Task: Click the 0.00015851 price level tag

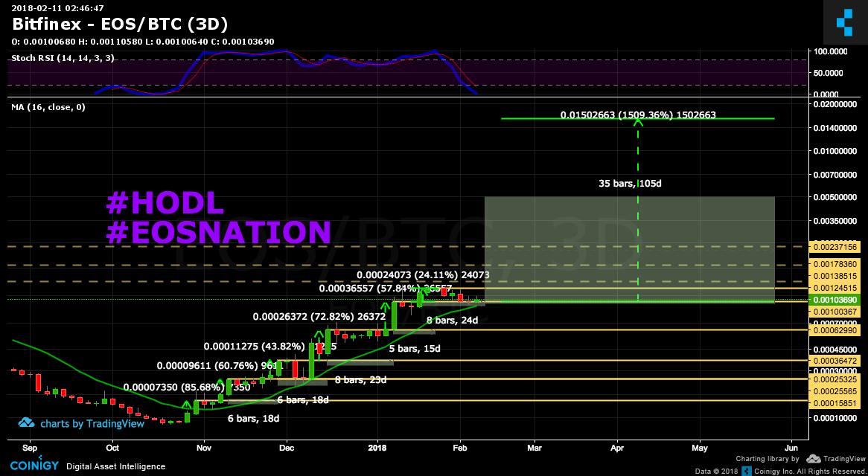Action: coord(833,404)
